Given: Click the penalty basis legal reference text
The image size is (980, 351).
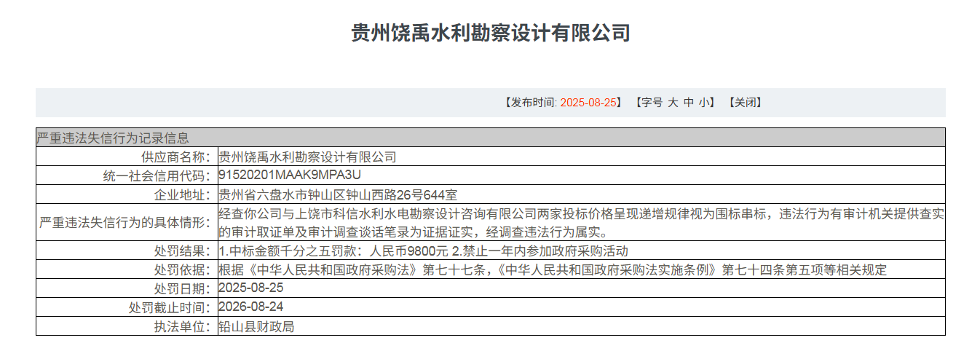Looking at the screenshot, I should (x=553, y=270).
